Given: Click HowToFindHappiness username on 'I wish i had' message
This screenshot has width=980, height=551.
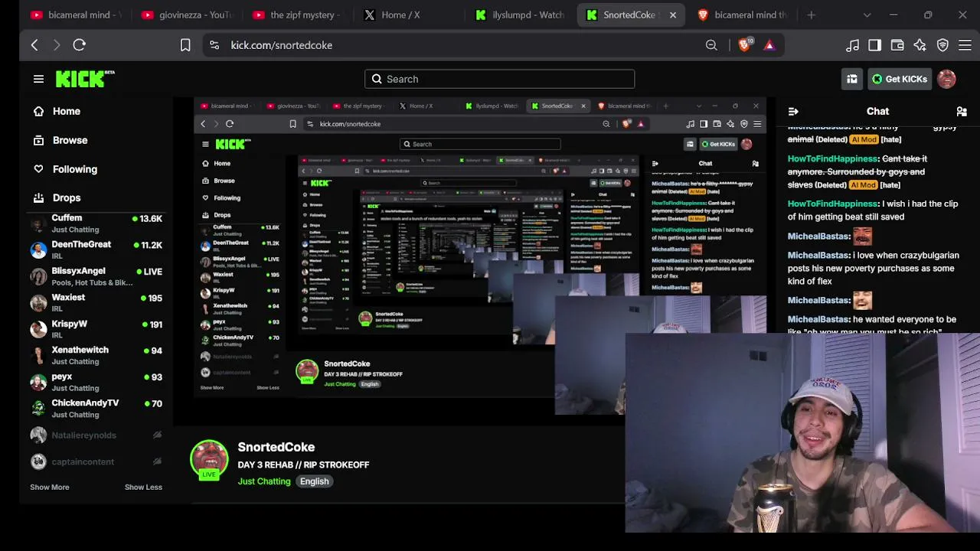Looking at the screenshot, I should (833, 204).
